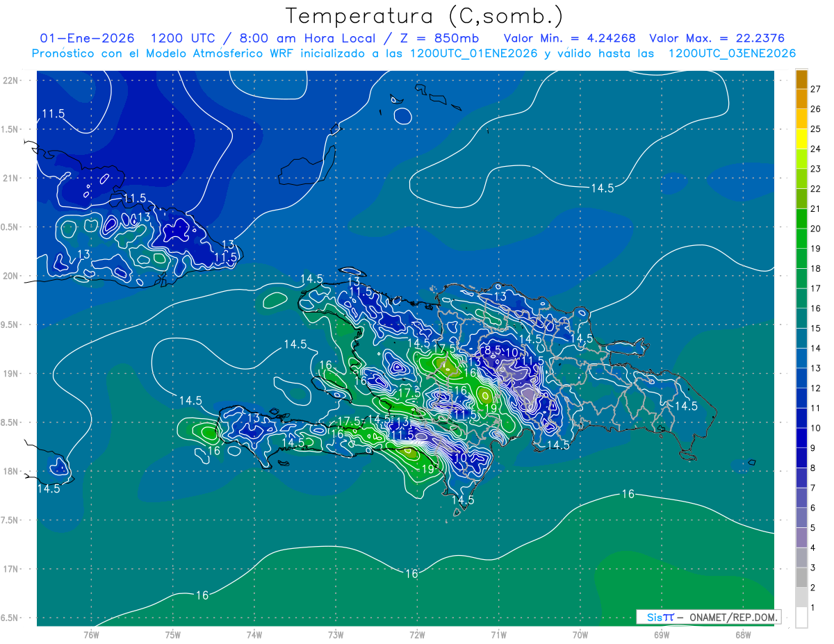Click the 'ONAMET/REP.DOM.' credit text
834x644 pixels.
[733, 617]
